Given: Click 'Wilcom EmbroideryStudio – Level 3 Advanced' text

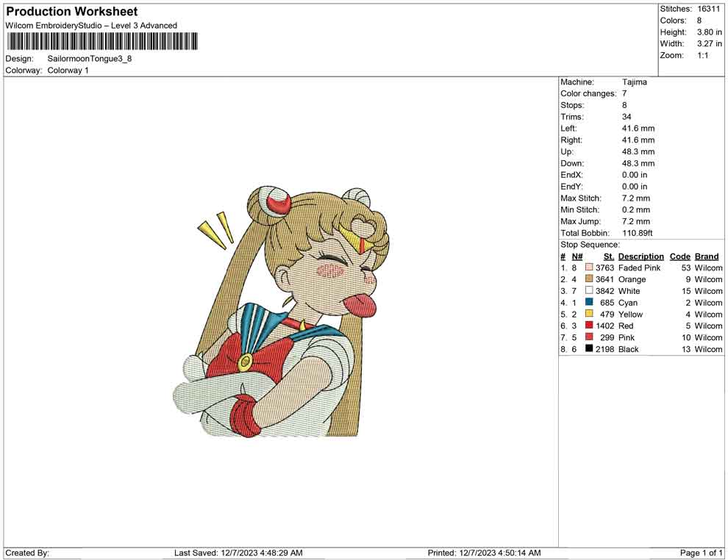Looking at the screenshot, I should 91,26.
